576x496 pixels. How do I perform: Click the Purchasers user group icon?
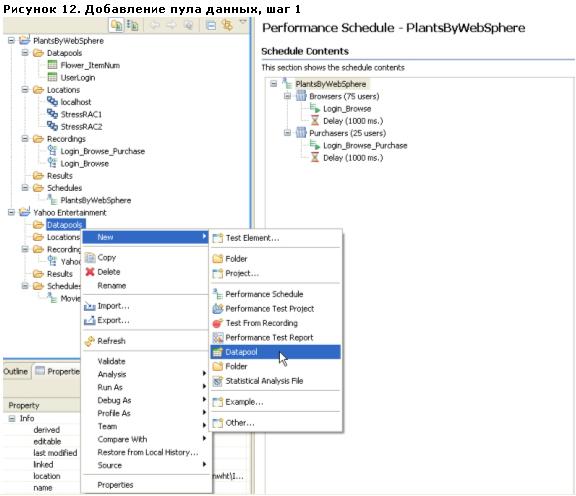[x=301, y=133]
